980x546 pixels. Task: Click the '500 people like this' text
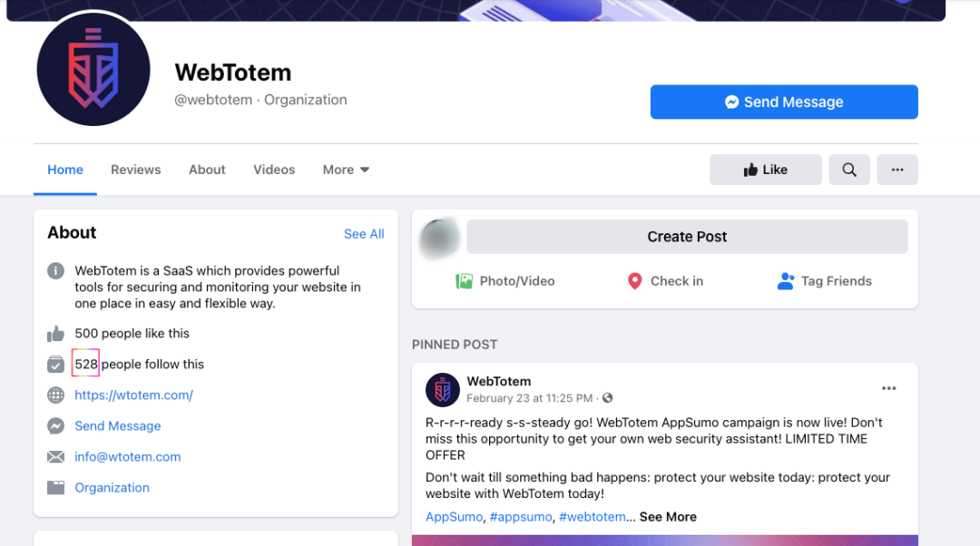pos(132,334)
